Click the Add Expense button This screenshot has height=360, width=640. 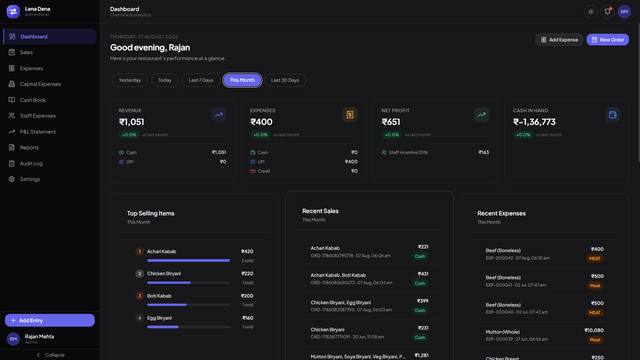click(x=559, y=40)
